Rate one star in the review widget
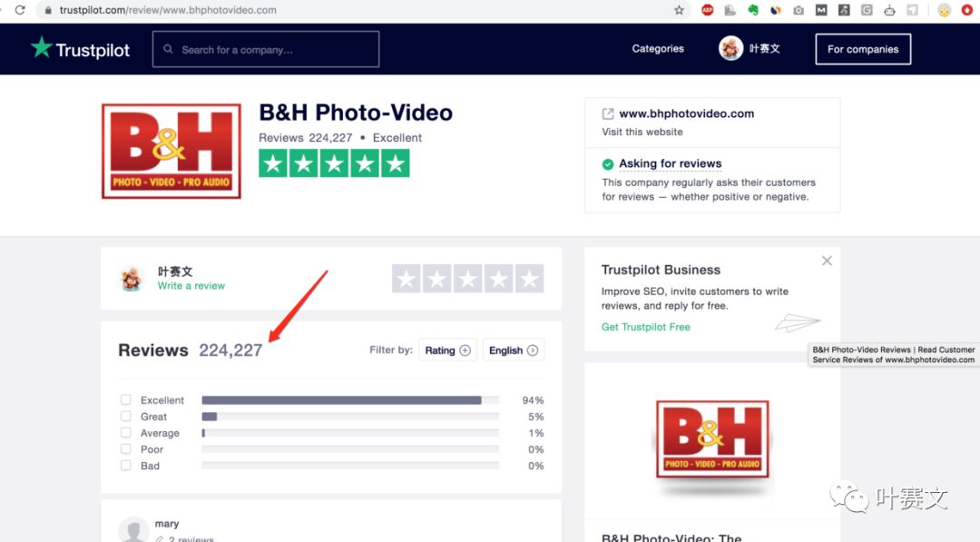Image resolution: width=980 pixels, height=542 pixels. [x=407, y=279]
